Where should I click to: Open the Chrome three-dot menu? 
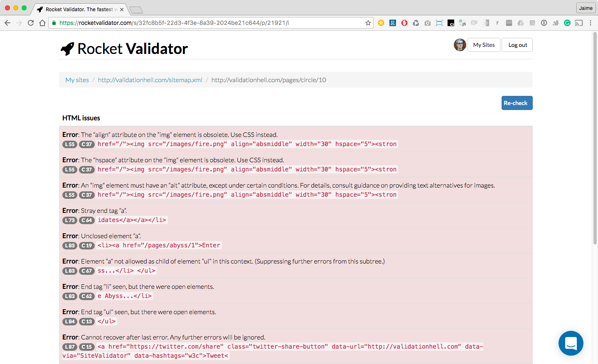(591, 23)
